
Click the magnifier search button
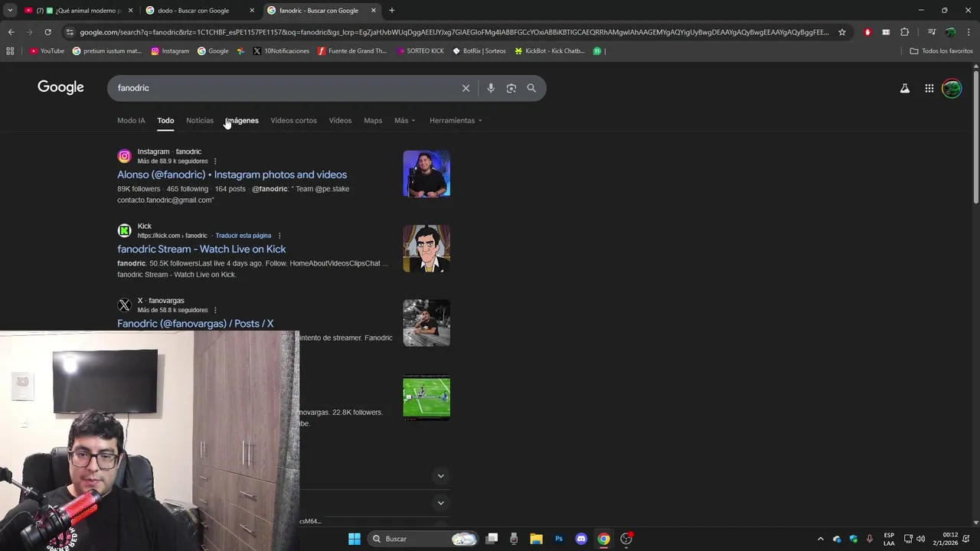pos(531,88)
